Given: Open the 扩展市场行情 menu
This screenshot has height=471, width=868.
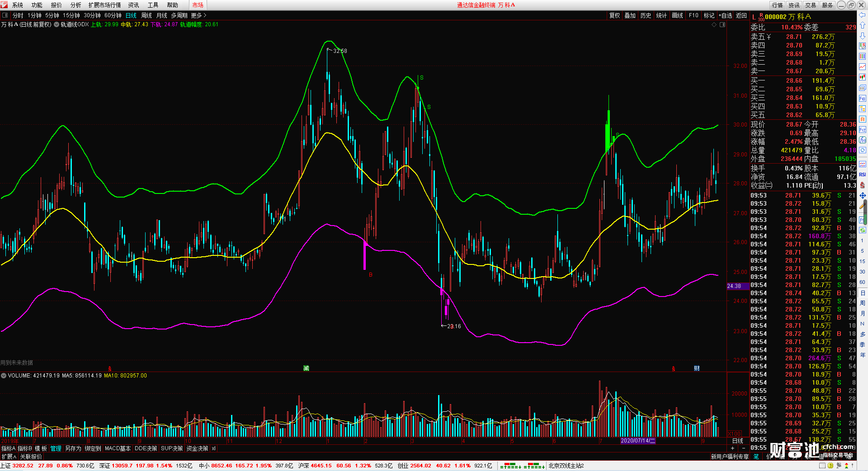Looking at the screenshot, I should click(105, 5).
